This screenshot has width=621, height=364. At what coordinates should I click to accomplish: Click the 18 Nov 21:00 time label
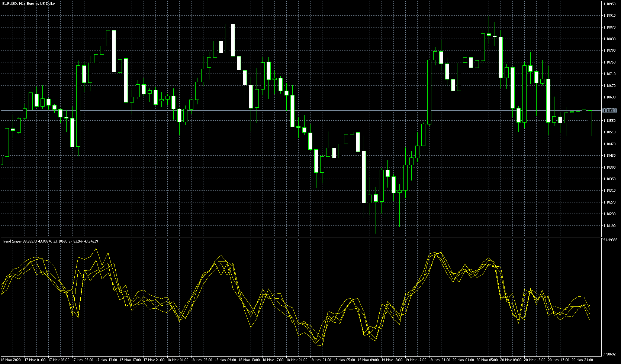297,360
